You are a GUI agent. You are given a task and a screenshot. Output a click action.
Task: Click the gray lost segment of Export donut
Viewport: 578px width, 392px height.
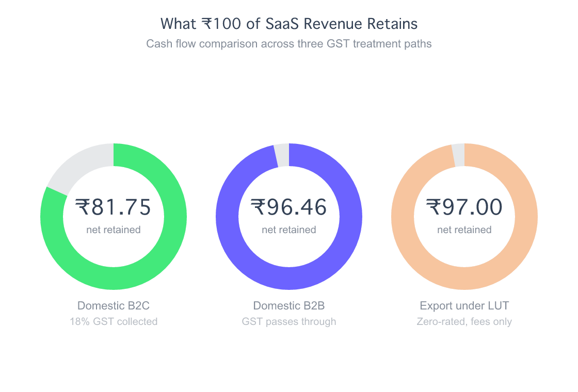click(458, 155)
